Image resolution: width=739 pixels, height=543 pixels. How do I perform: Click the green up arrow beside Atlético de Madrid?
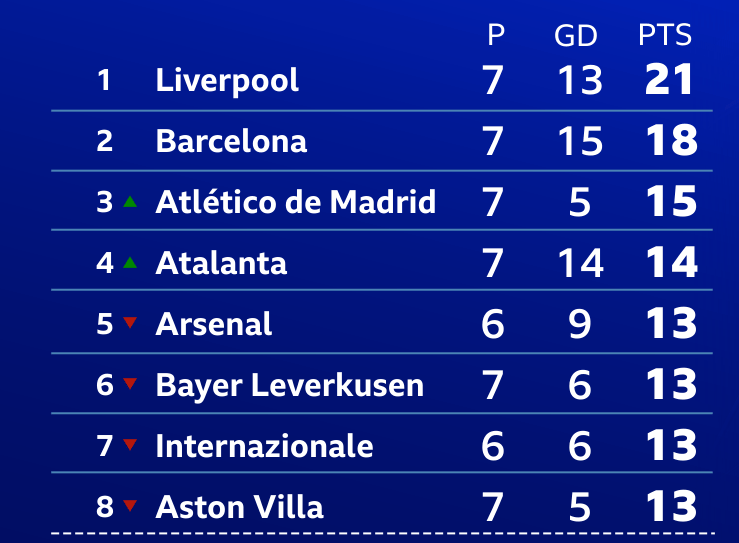pyautogui.click(x=129, y=202)
